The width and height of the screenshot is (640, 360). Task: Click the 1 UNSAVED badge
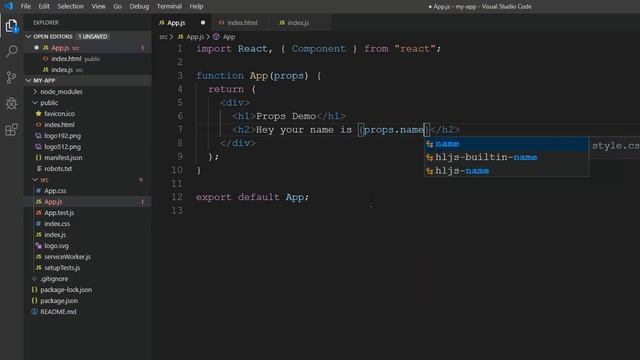tap(93, 37)
